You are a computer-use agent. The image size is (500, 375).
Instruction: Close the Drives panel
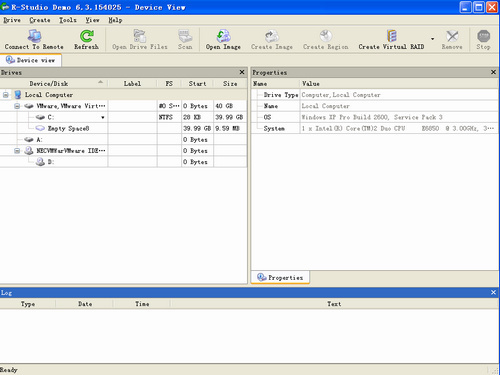pyautogui.click(x=242, y=72)
